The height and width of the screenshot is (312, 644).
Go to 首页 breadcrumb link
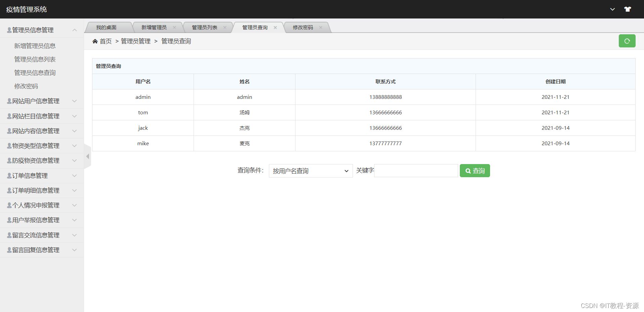tap(106, 41)
